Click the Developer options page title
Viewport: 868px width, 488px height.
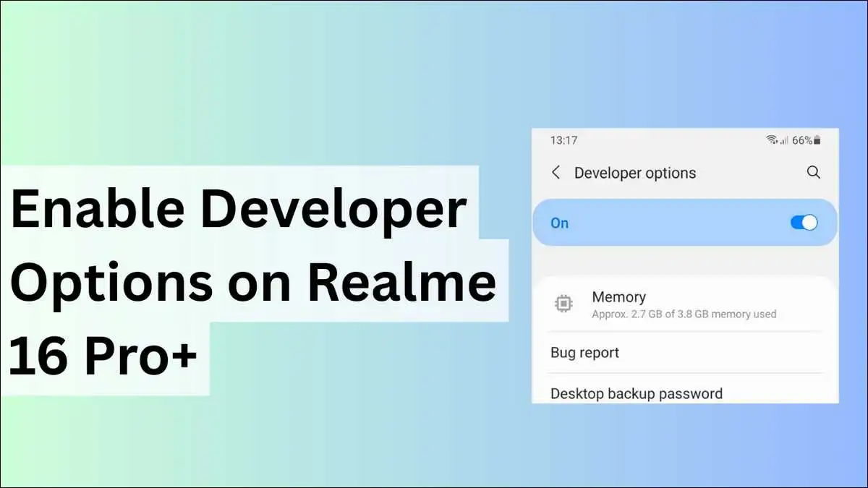635,173
